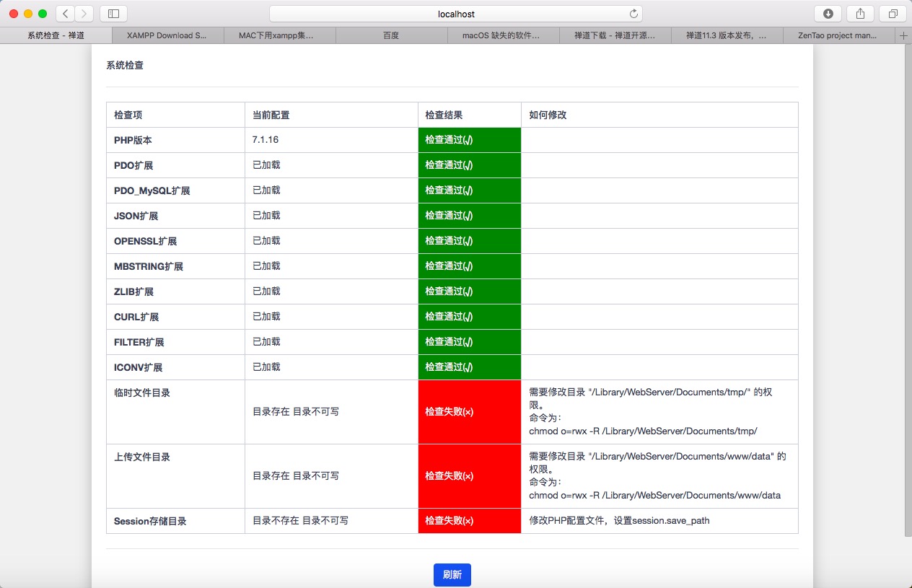Click the 检查项 column header
Image resolution: width=912 pixels, height=588 pixels.
pyautogui.click(x=128, y=115)
